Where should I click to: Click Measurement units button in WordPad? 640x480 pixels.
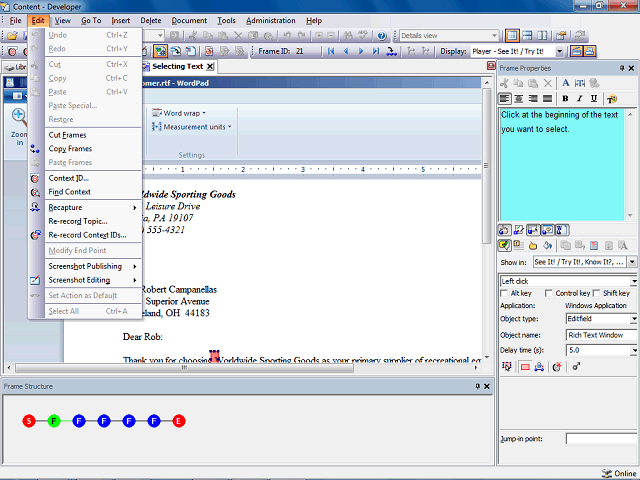point(191,127)
